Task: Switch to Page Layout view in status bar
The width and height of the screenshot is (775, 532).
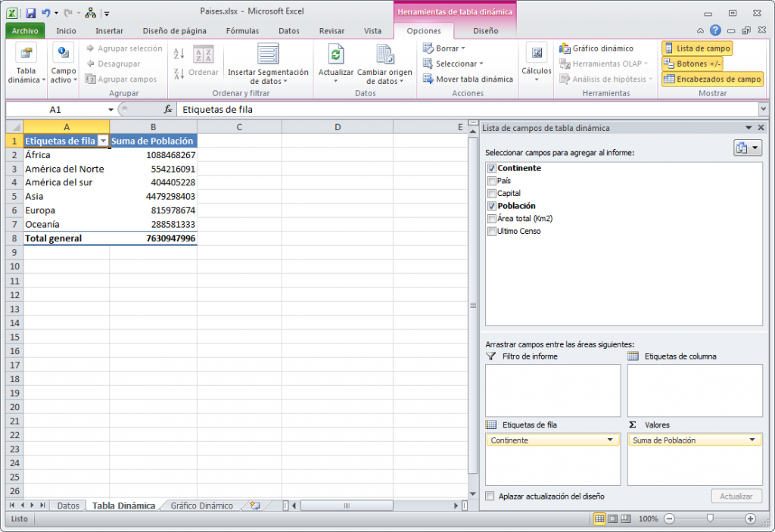Action: click(x=612, y=518)
